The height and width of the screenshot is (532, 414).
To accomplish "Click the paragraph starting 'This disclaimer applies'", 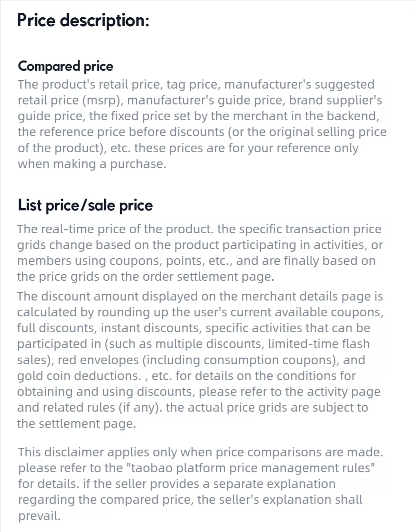I will (201, 484).
